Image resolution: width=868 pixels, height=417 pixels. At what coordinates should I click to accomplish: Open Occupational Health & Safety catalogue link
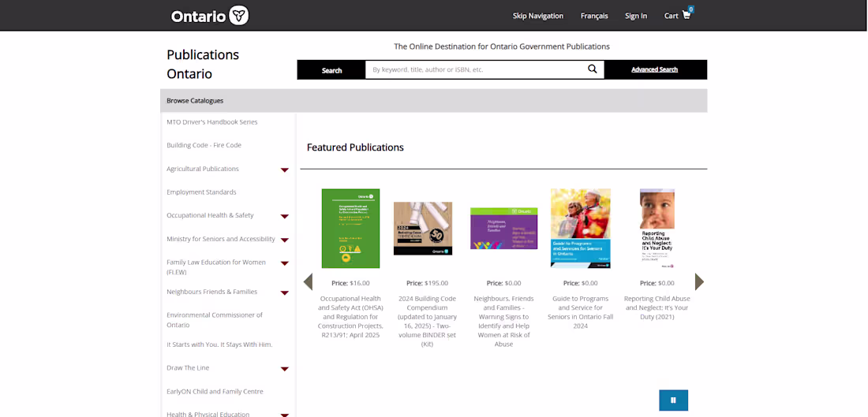click(x=210, y=215)
